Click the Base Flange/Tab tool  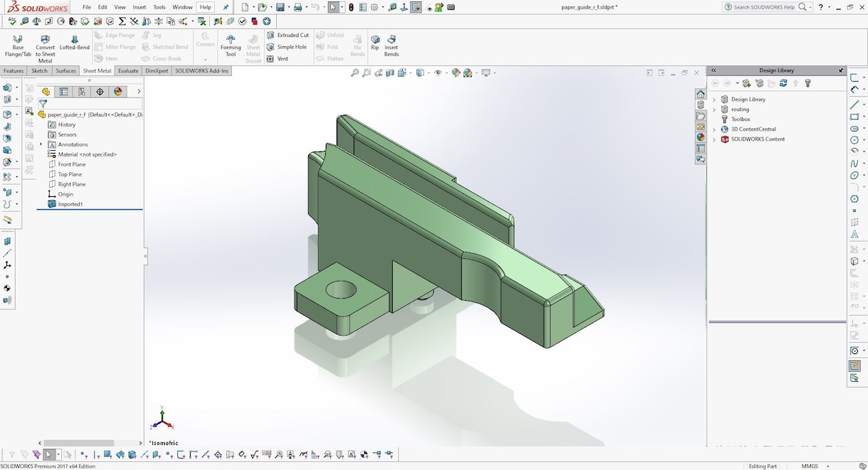tap(18, 46)
